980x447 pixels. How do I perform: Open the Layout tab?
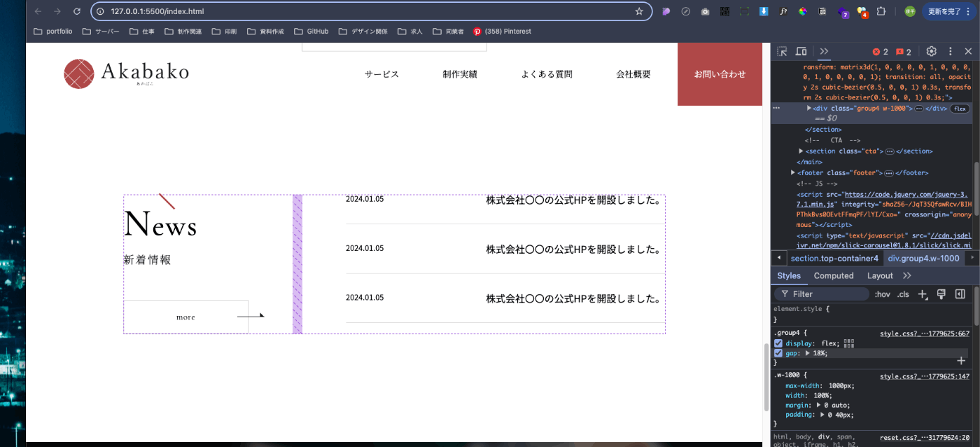coord(880,275)
